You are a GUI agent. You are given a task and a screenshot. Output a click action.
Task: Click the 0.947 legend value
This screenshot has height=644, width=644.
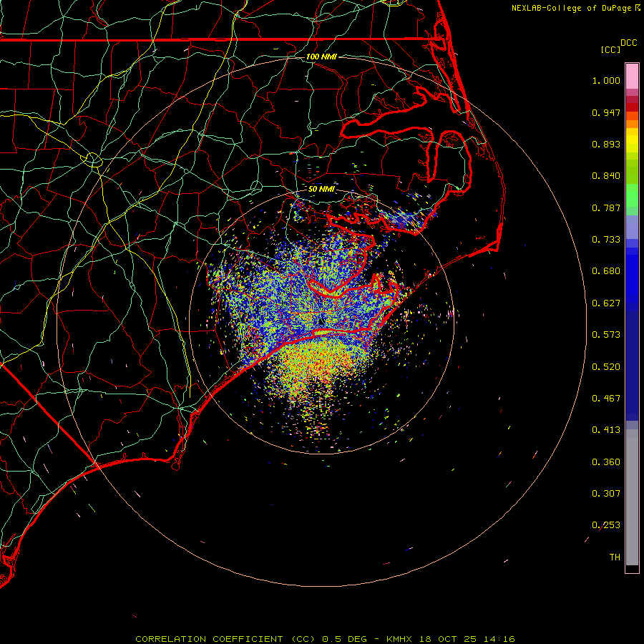(606, 112)
